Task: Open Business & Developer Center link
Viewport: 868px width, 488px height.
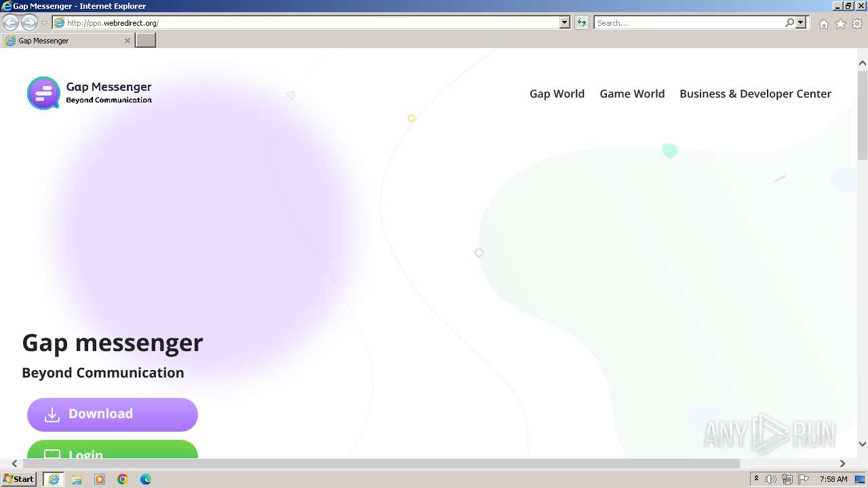Action: tap(755, 94)
